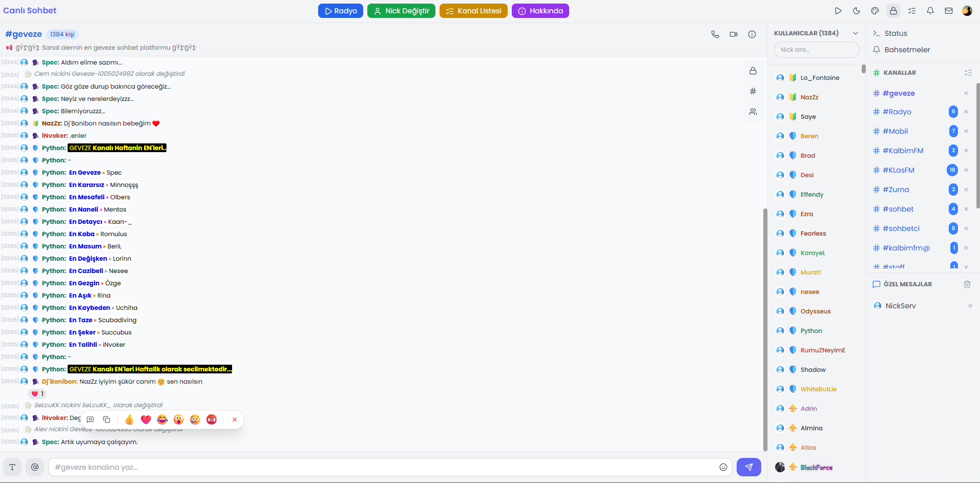Open Hakkında information page
This screenshot has height=483, width=980.
[x=540, y=10]
